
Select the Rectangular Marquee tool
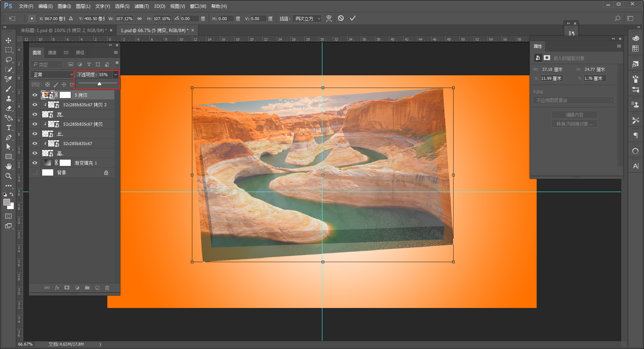click(x=8, y=50)
